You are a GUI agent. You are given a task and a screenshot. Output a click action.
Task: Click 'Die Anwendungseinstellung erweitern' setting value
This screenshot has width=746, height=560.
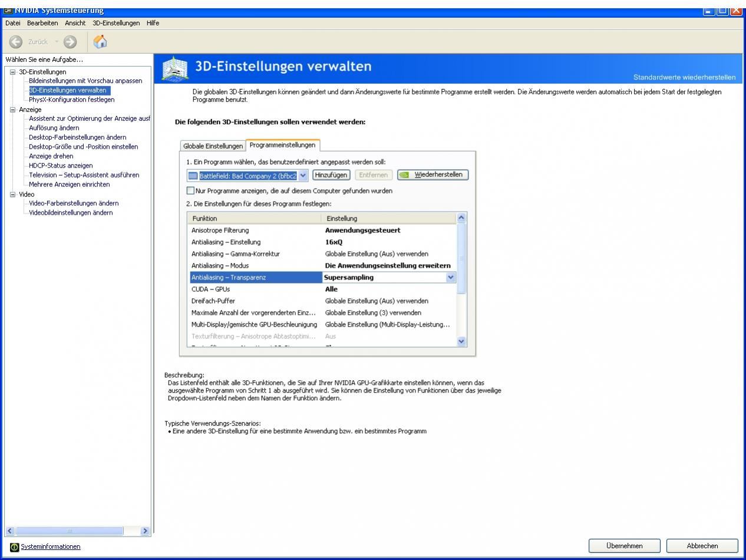point(388,265)
